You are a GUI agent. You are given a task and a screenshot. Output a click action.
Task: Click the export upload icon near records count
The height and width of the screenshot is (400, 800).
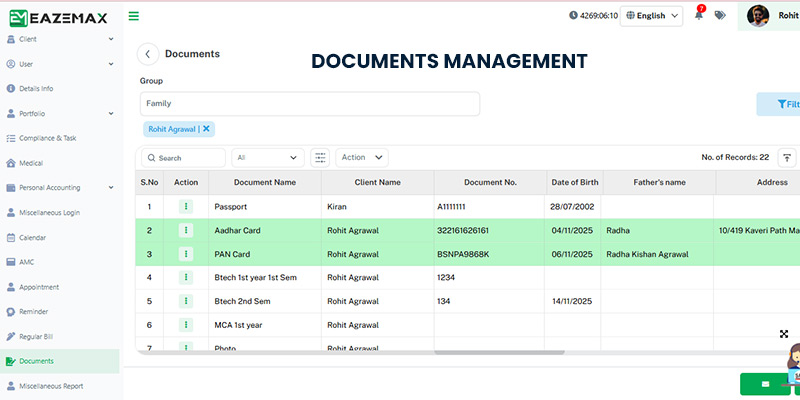coord(787,158)
